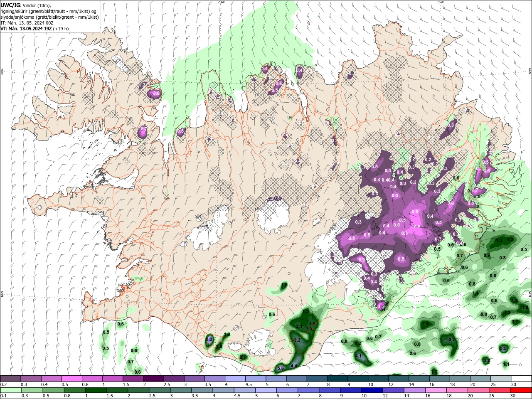Click the '25' label under the snow scale
The height and width of the screenshot is (399, 532).
pyautogui.click(x=493, y=384)
